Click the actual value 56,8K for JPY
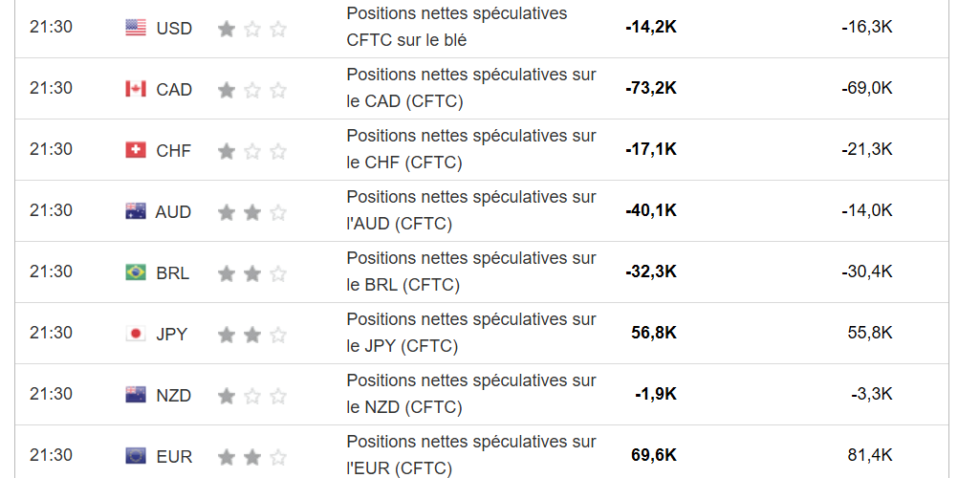 pos(654,333)
